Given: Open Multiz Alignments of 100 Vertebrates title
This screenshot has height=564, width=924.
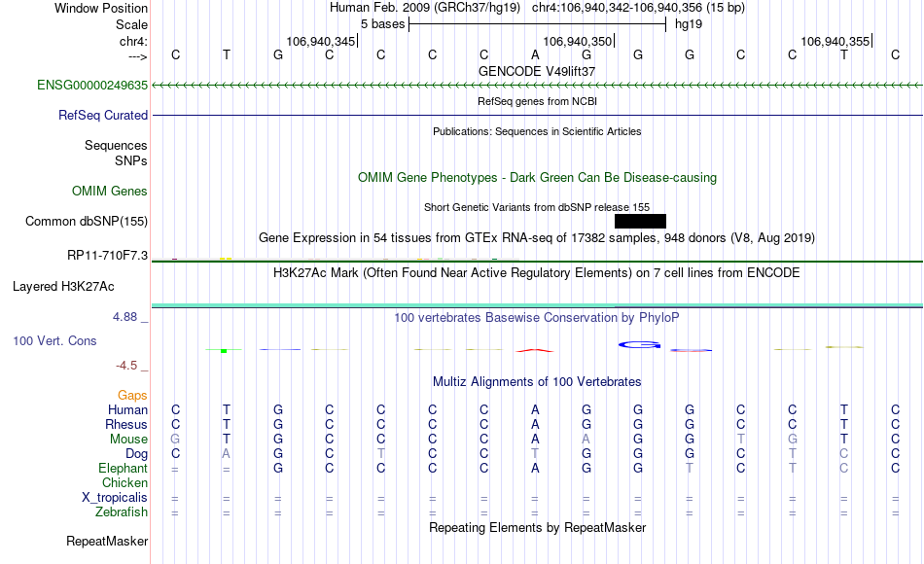Looking at the screenshot, I should [537, 382].
